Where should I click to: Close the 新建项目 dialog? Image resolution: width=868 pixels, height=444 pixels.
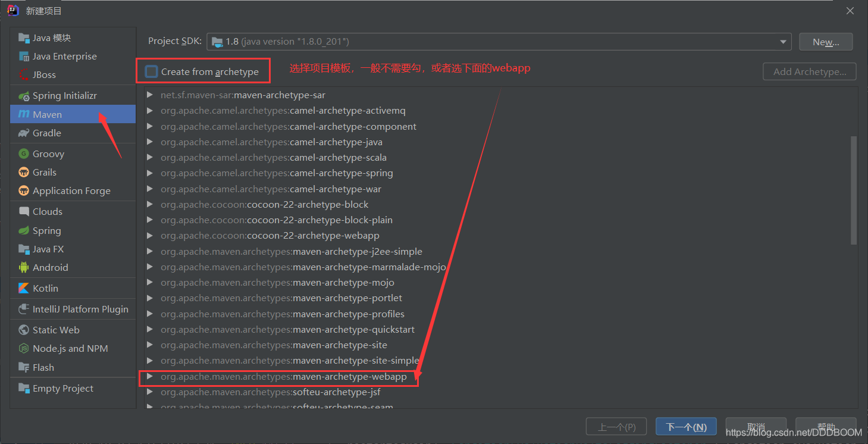tap(851, 11)
